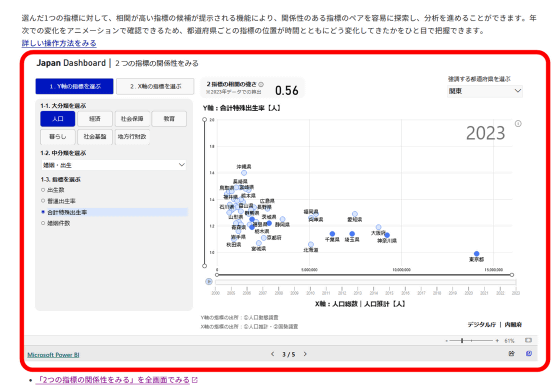Screen dimensions: 560x392
Task: Play the year animation
Action: (209, 282)
